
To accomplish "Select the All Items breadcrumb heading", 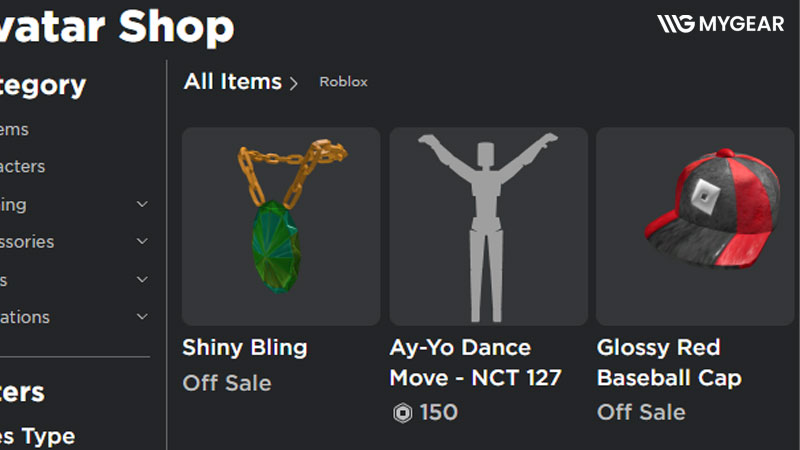I will [x=232, y=82].
